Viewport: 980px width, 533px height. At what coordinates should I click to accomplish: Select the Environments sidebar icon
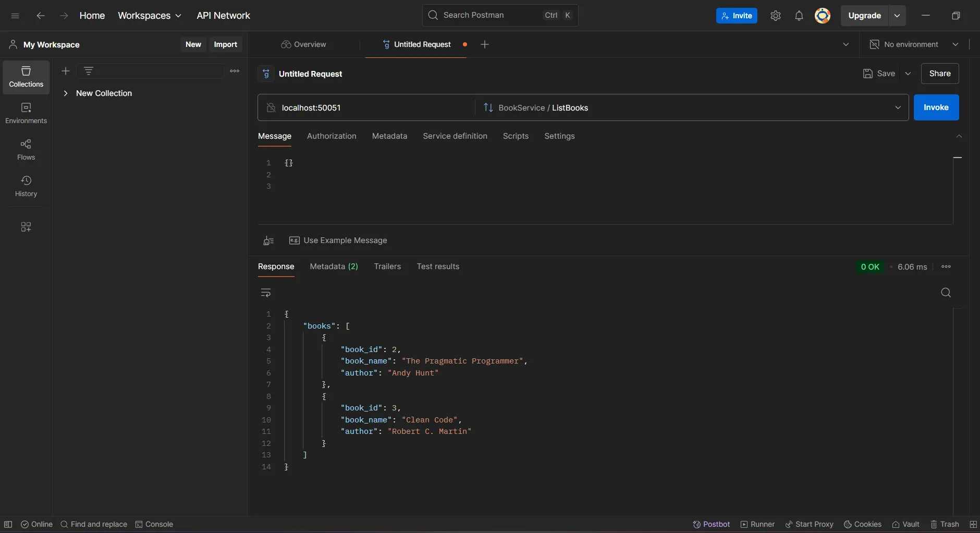pyautogui.click(x=26, y=114)
